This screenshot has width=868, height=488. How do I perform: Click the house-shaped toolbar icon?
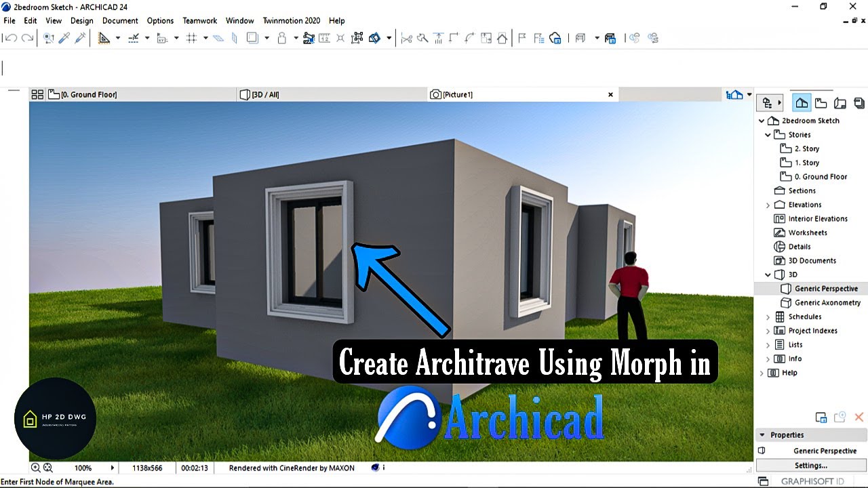coord(502,38)
